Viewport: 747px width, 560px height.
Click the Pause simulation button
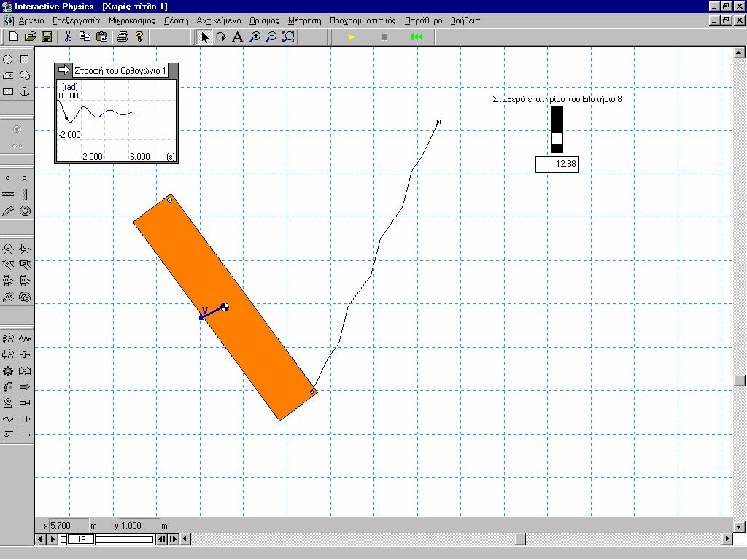[384, 37]
